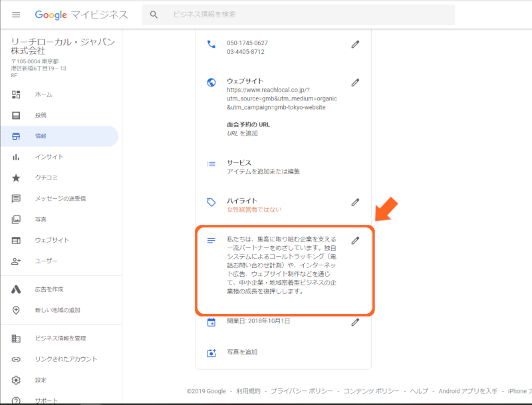Screen dimensions: 532x405
Task: Edit the website URL with pencil icon
Action: point(355,82)
